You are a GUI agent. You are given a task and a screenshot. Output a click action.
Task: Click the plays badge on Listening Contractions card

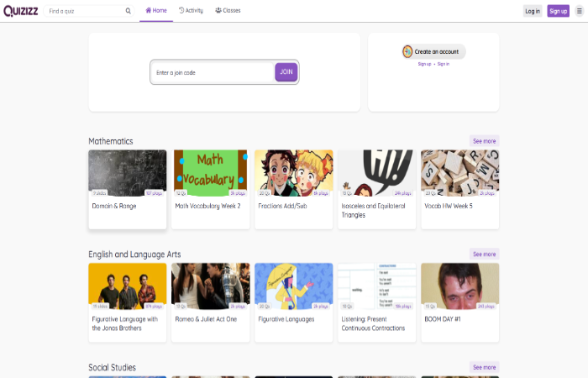(x=403, y=307)
